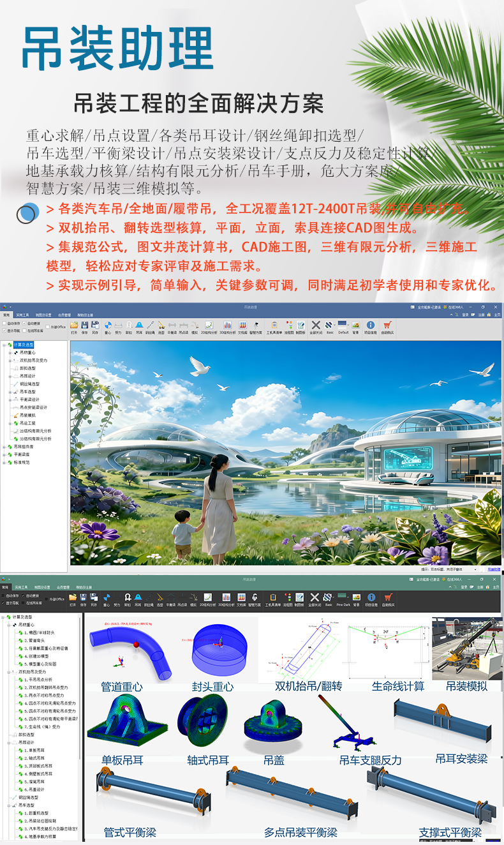Open the Pine Dark theme dropdown in the lower window
This screenshot has width=504, height=845.
[x=343, y=599]
